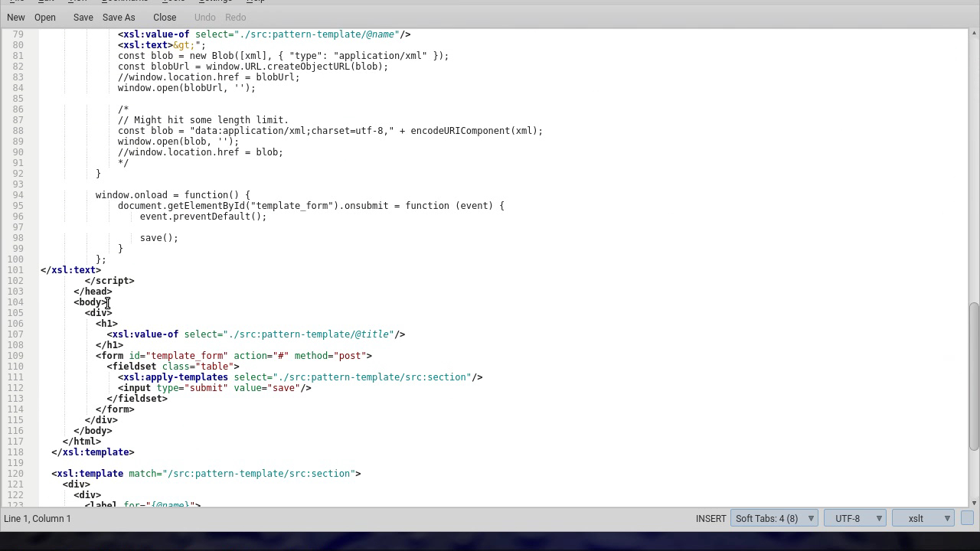The height and width of the screenshot is (551, 980).
Task: Click the Undo toolbar button
Action: [x=205, y=17]
